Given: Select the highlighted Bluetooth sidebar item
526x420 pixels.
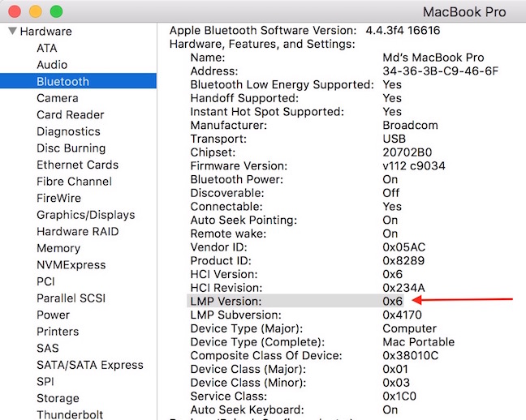Looking at the screenshot, I should tap(63, 81).
